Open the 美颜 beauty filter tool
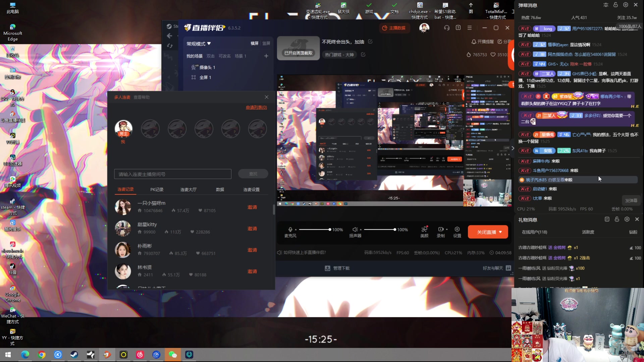The height and width of the screenshot is (362, 644). point(424,232)
